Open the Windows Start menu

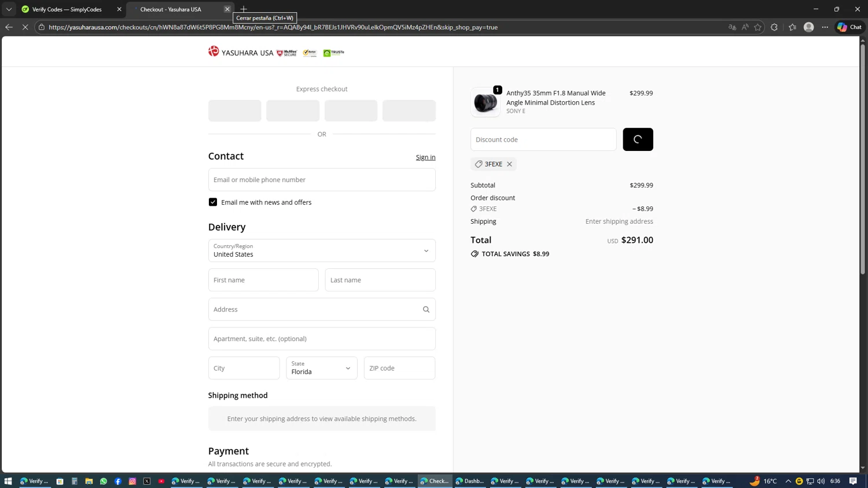tap(8, 481)
